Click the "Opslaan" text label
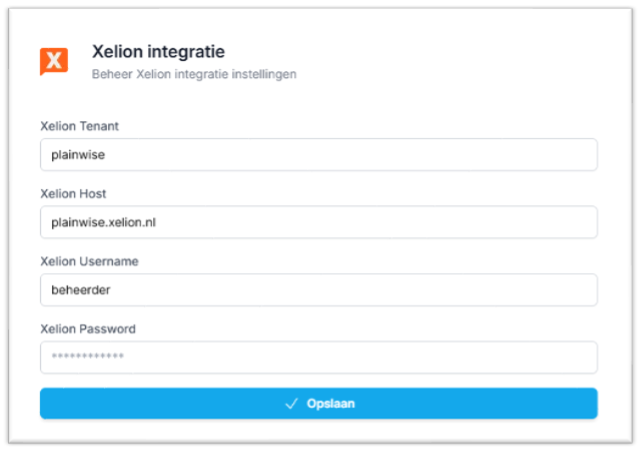640x452 pixels. pyautogui.click(x=331, y=404)
